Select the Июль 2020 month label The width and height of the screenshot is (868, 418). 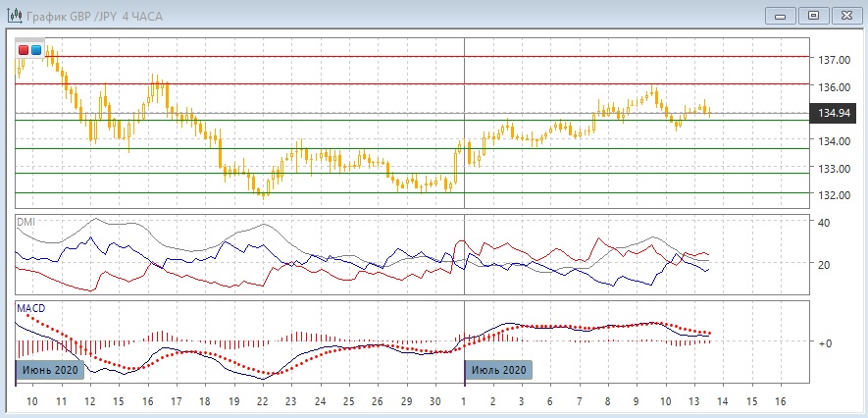tap(498, 370)
